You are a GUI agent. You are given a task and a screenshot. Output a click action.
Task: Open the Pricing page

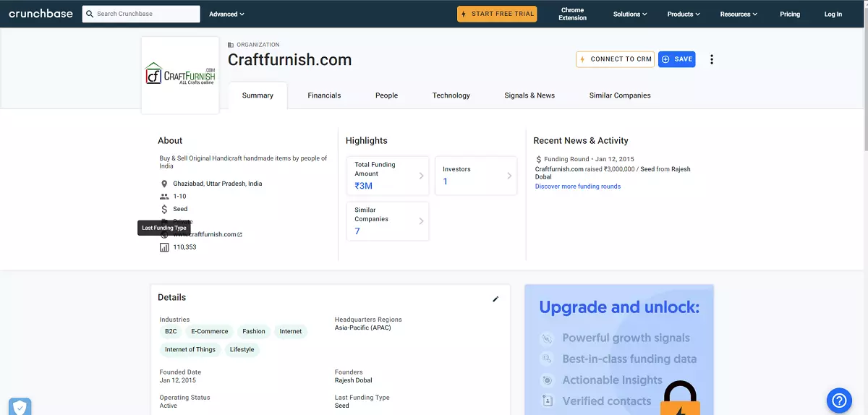pyautogui.click(x=790, y=14)
